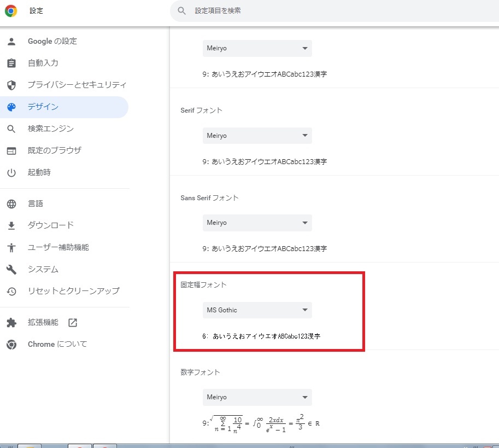Screen dimensions: 499x448
Task: Click the 設定 title text
Action: pyautogui.click(x=36, y=11)
